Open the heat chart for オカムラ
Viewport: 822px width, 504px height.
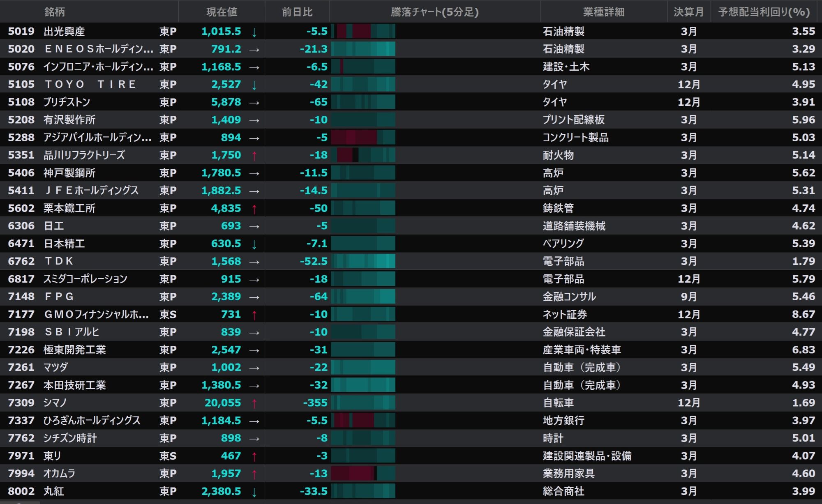[x=363, y=473]
